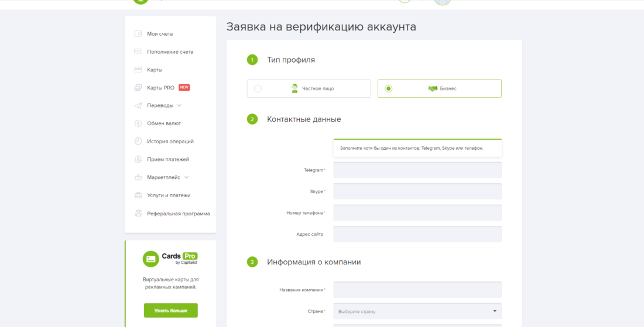
Task: Click the person icon in Частное лицо option
Action: tap(294, 88)
